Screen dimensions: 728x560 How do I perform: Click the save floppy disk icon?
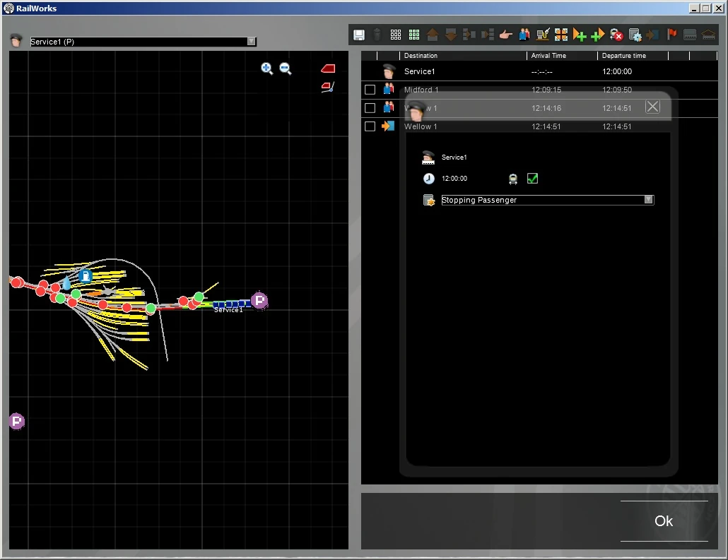click(x=359, y=35)
